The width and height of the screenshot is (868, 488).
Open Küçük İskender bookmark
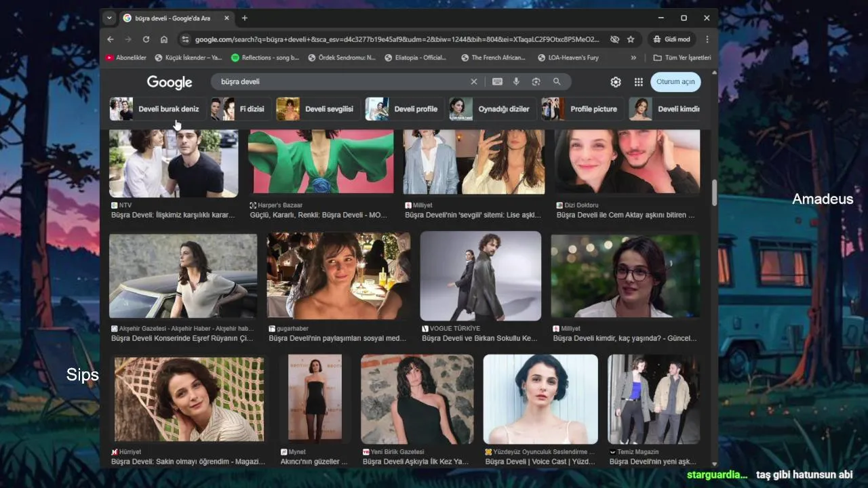tap(189, 58)
